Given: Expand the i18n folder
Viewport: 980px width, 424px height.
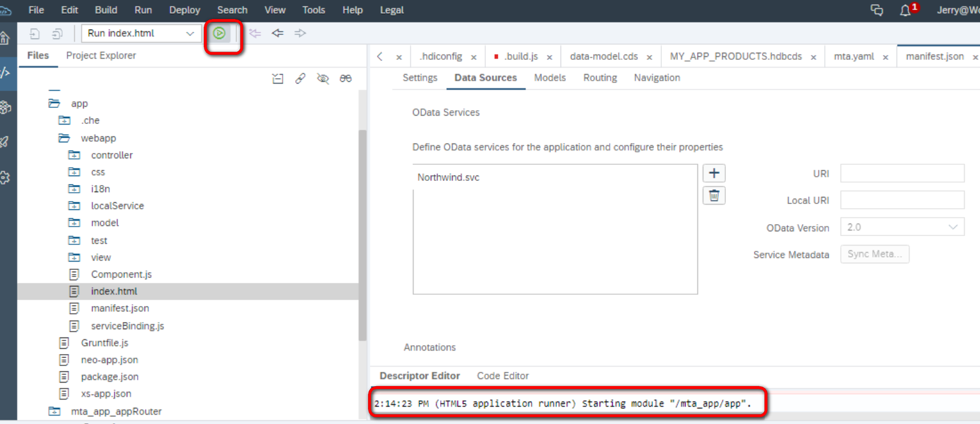Looking at the screenshot, I should pos(74,189).
